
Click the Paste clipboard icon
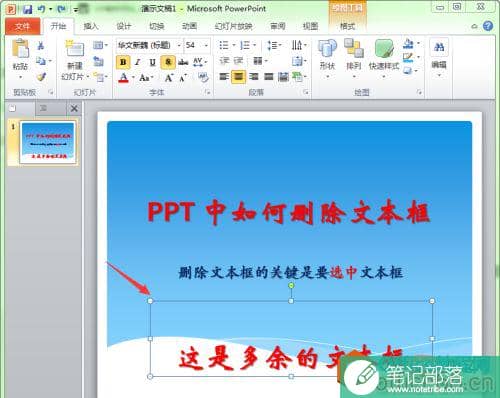tap(20, 48)
